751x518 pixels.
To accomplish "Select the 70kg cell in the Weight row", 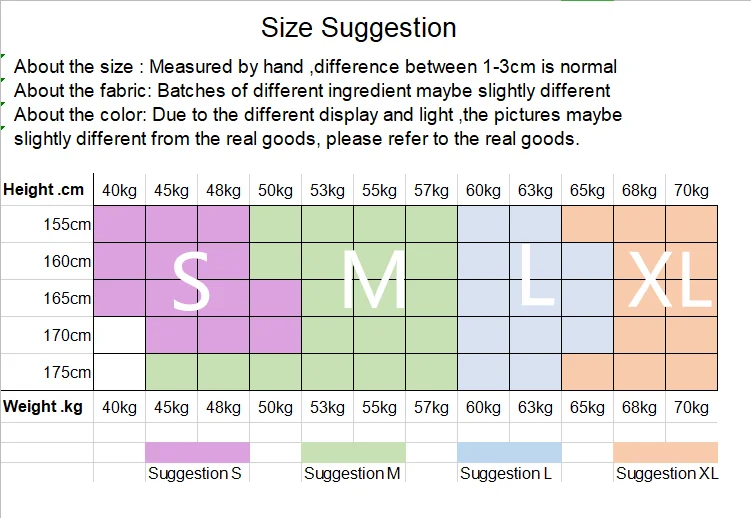I will coord(691,407).
